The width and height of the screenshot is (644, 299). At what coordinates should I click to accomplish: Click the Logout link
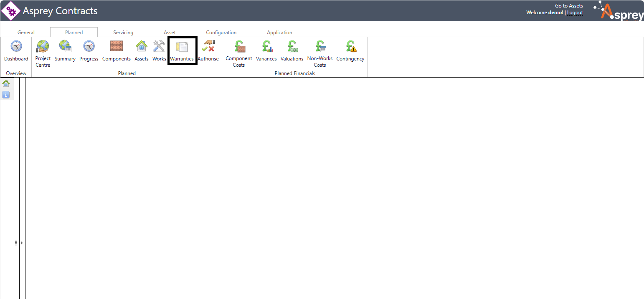[x=575, y=13]
